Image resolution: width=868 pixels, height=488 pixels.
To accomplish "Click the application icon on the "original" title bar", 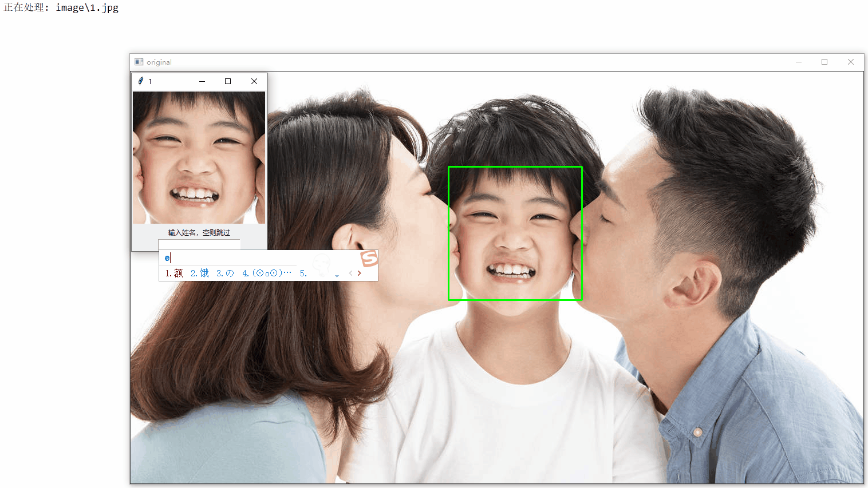I will 138,62.
